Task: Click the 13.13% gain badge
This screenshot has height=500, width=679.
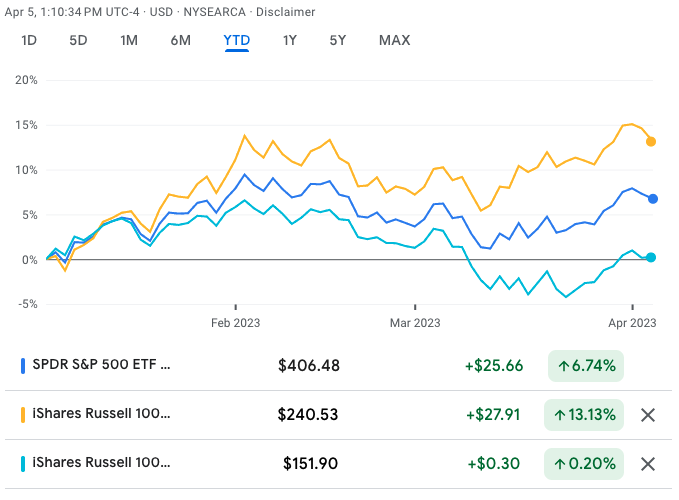Action: point(582,415)
